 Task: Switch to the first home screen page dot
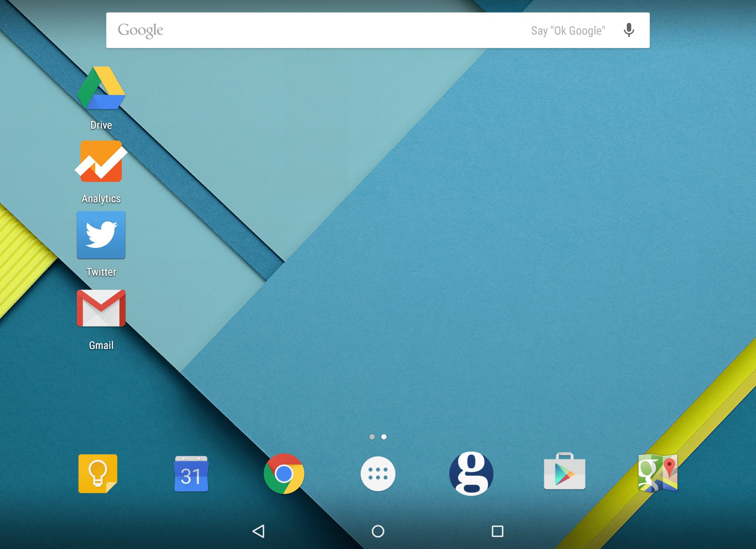click(x=372, y=437)
